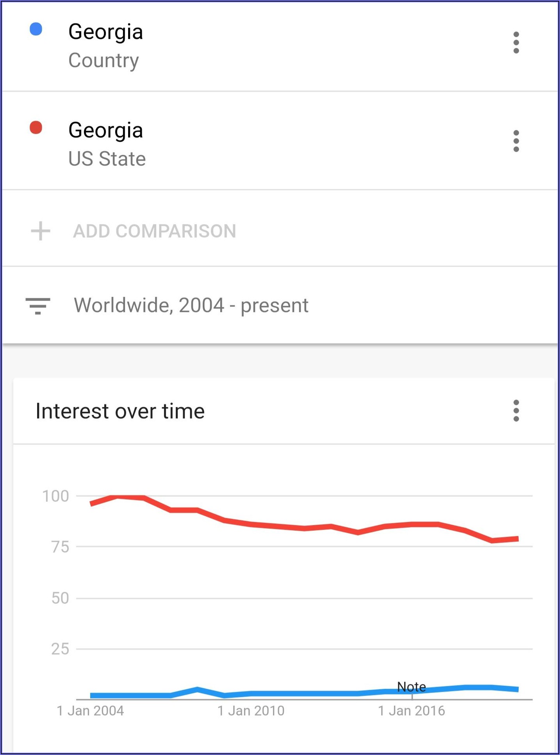Click the 1 Jan 2010 axis label

tap(251, 711)
